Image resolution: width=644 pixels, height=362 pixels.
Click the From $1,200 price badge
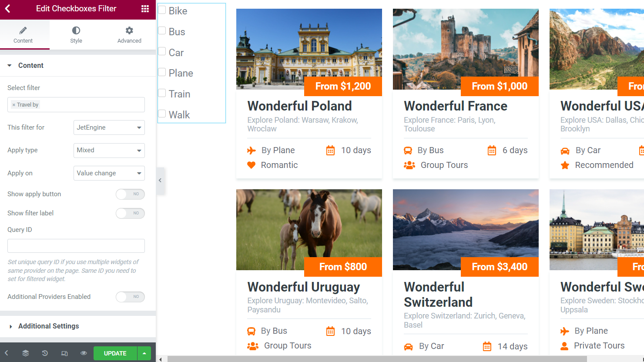click(x=343, y=86)
